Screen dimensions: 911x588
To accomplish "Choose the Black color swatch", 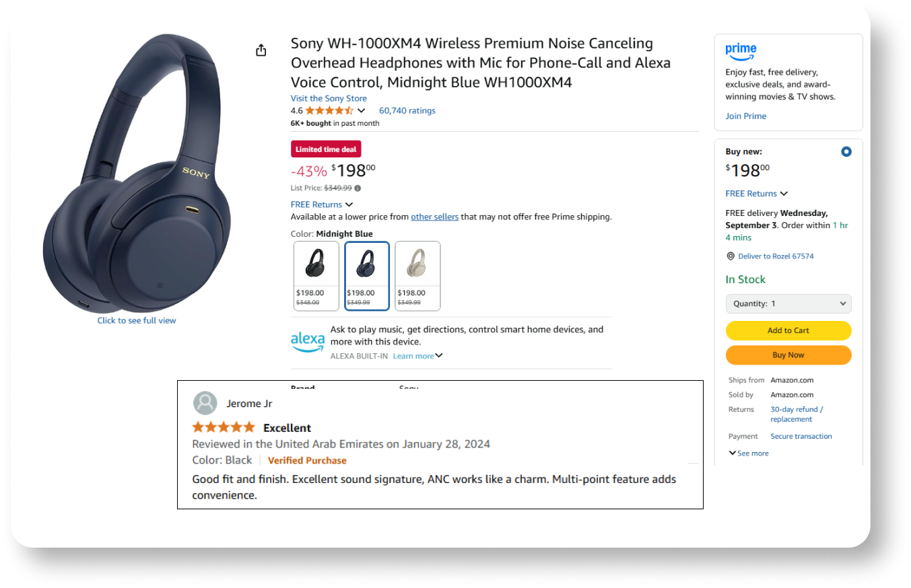I will pos(316,276).
